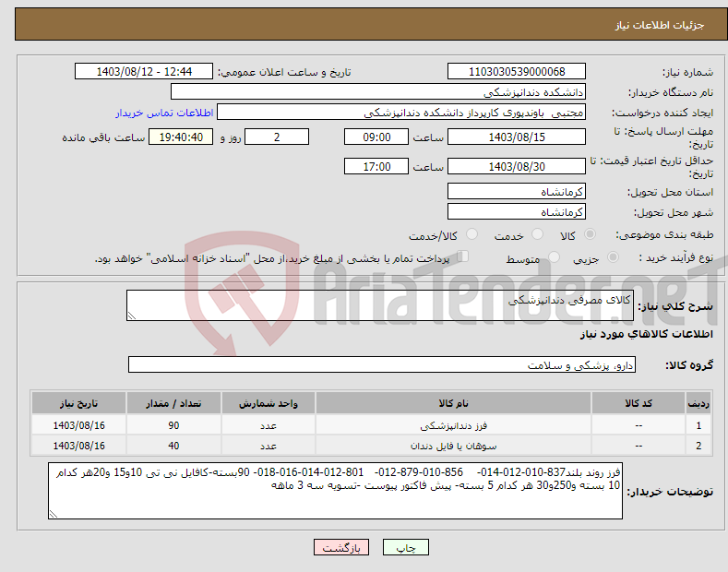Click the بازگشت back button
The height and width of the screenshot is (572, 728).
341,547
